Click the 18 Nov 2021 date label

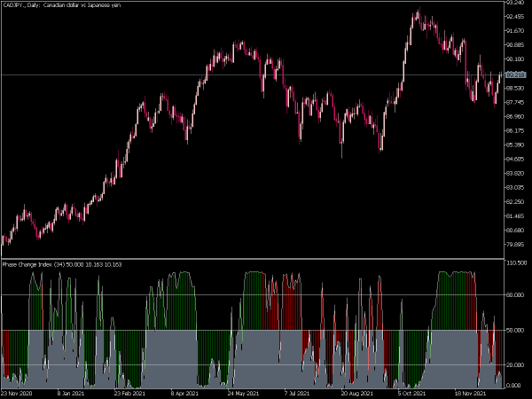click(470, 393)
